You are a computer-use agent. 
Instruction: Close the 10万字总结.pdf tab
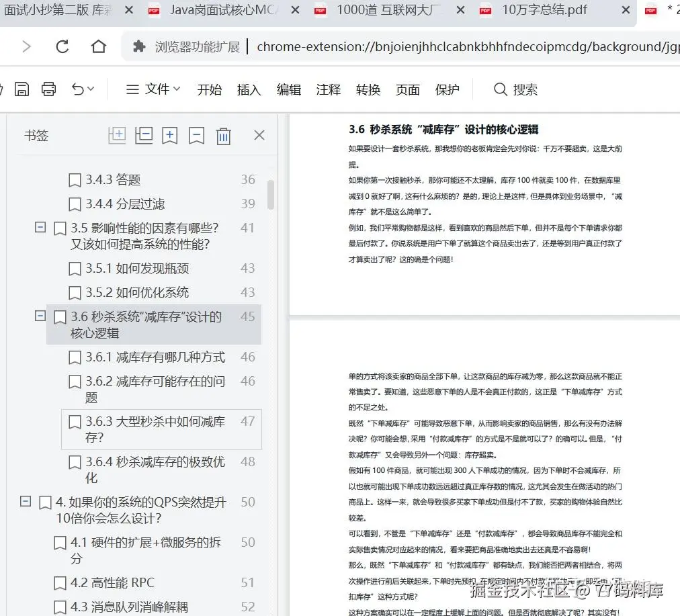(x=626, y=10)
